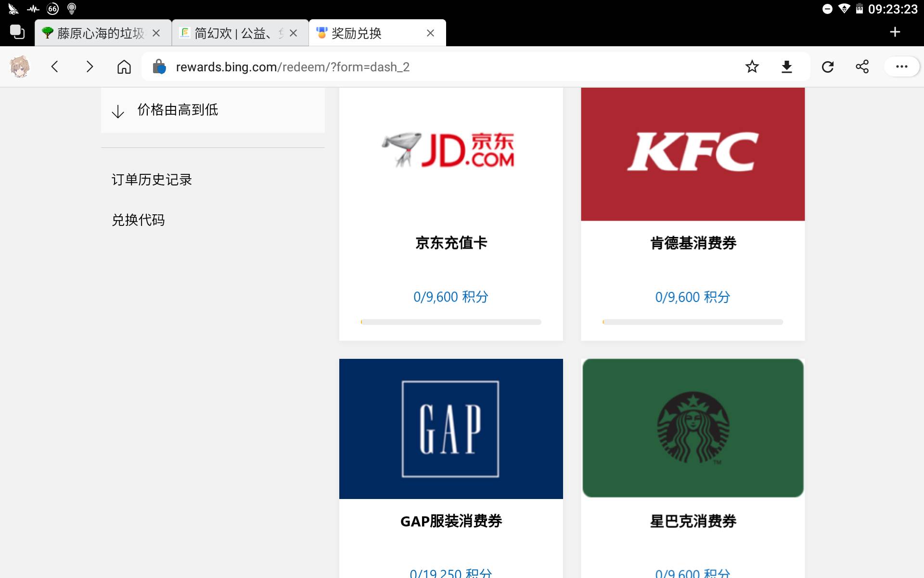Tap the profile avatar picture
The image size is (924, 578).
click(20, 67)
